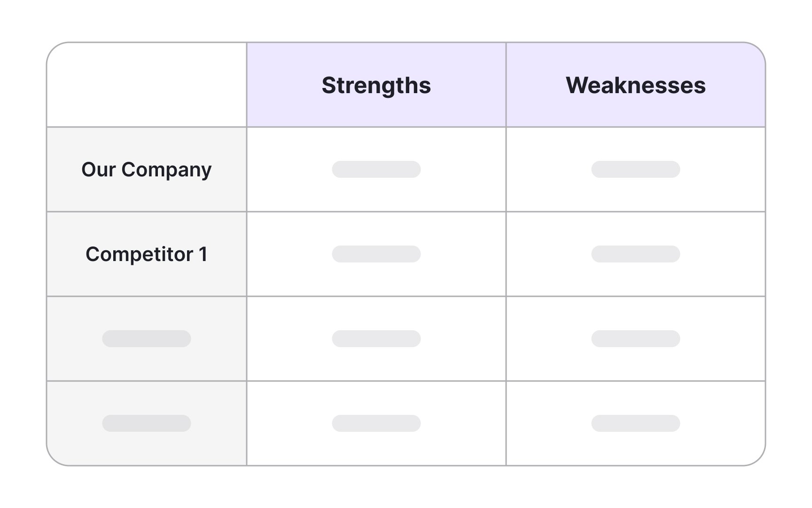Screen dimensions: 812x508
Task: Click the word "Competitor" in the row label
Action: pyautogui.click(x=139, y=254)
